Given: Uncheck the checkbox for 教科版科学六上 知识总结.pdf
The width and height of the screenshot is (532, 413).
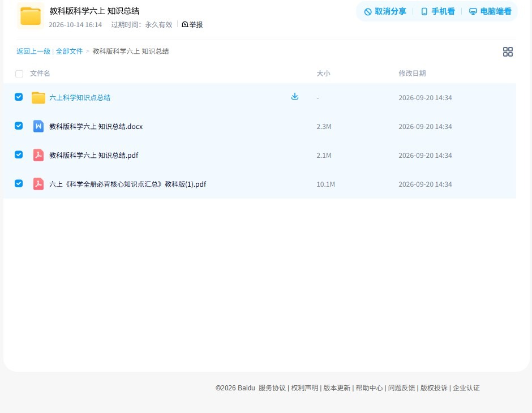Looking at the screenshot, I should pyautogui.click(x=19, y=154).
